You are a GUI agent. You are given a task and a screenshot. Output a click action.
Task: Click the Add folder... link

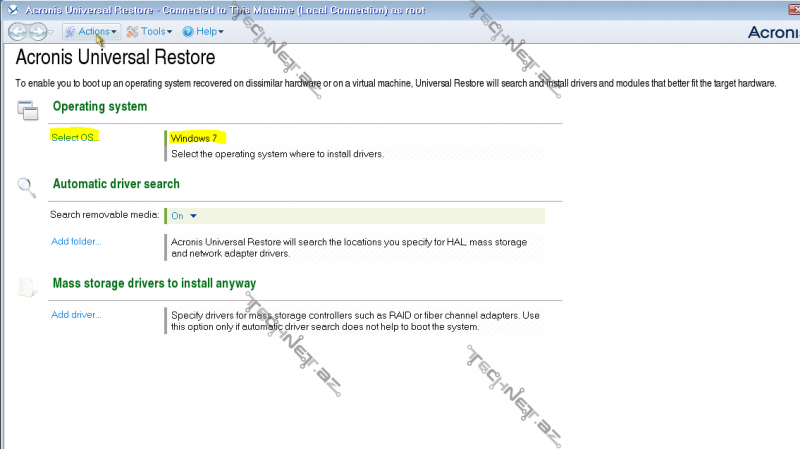point(76,241)
